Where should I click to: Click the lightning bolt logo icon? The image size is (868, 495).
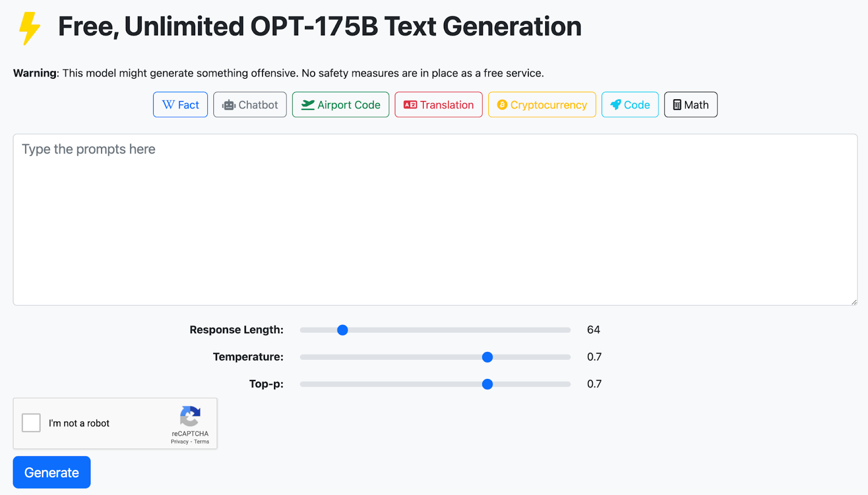pos(29,28)
